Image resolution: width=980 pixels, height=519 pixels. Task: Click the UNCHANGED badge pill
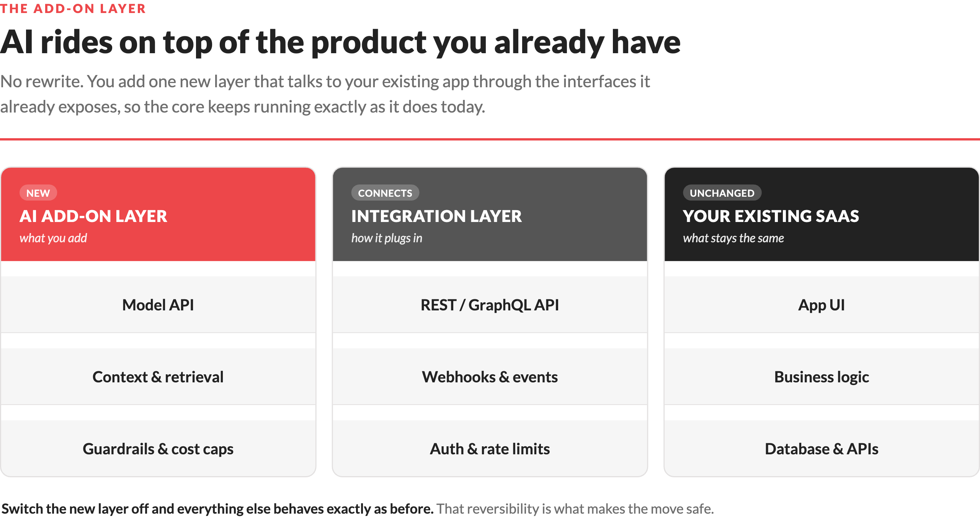722,193
